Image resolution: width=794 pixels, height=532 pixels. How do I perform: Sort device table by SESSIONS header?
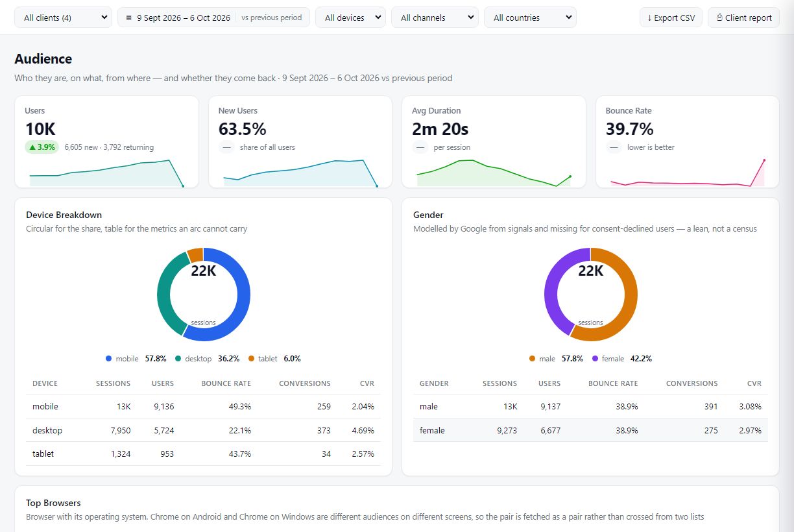point(113,383)
